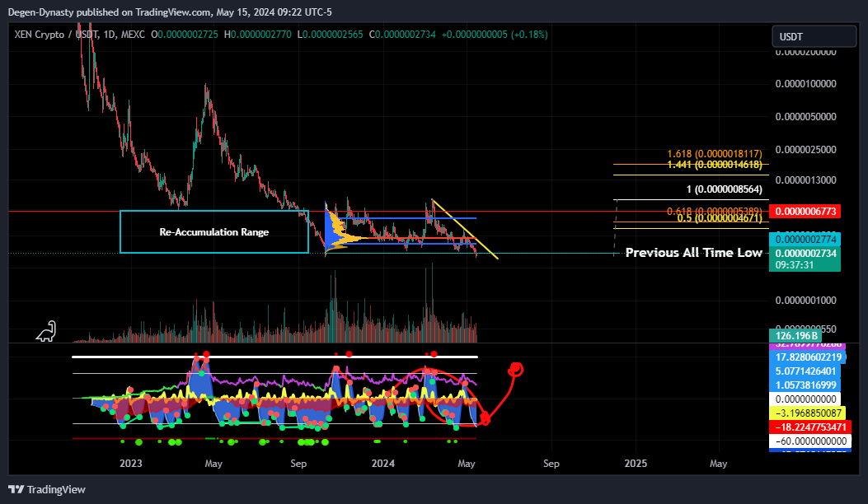Select the XEN Crypto / USDT symbol title
The height and width of the screenshot is (504, 868).
[80, 35]
